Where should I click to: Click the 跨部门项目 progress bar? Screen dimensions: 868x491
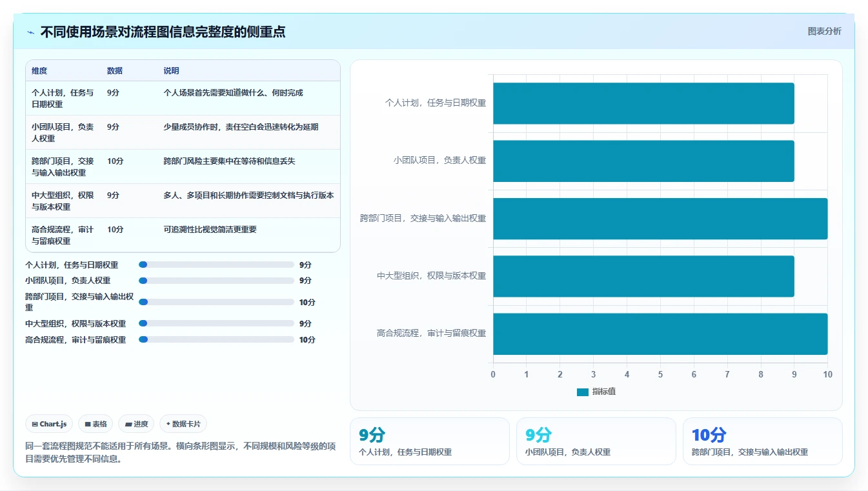pyautogui.click(x=216, y=302)
